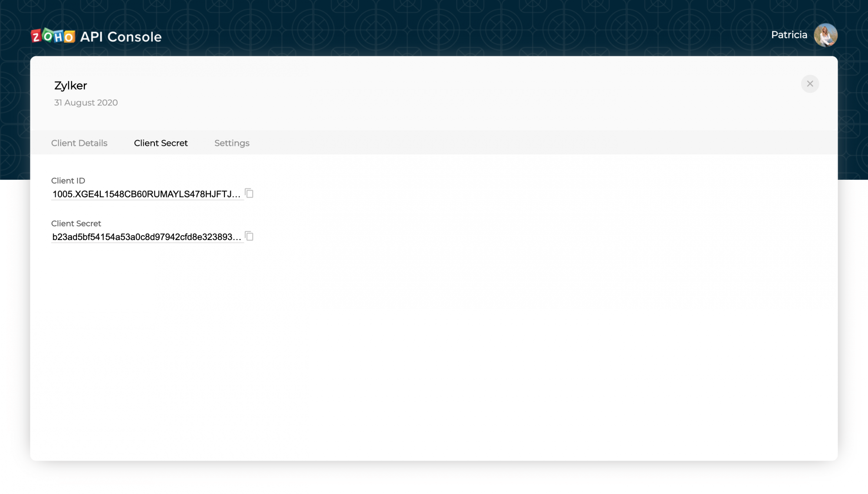Click the Client ID value field
This screenshot has height=494, width=868.
(x=143, y=194)
